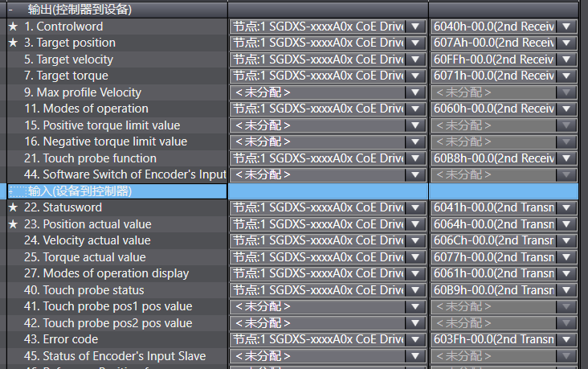Expand the 607Ah process data dropdown

[568, 43]
